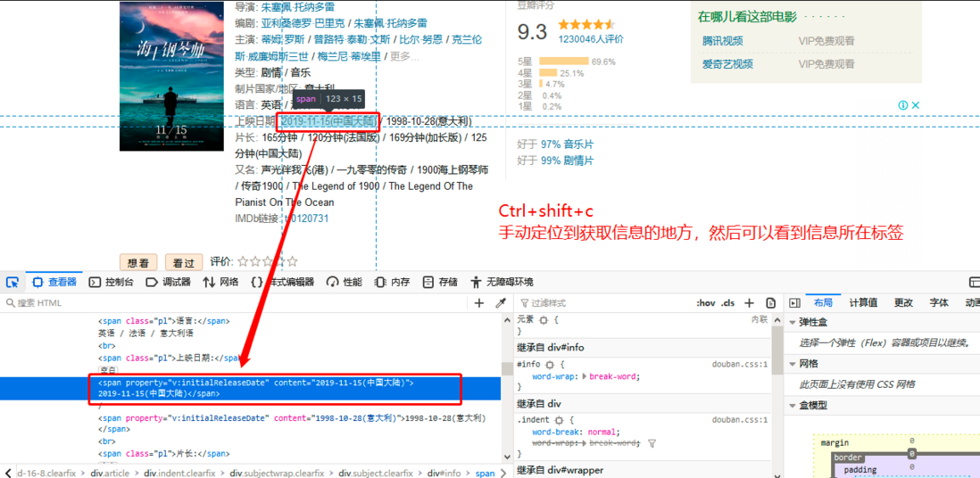
Task: Click breadcrumb scroll left arrow
Action: (9, 473)
